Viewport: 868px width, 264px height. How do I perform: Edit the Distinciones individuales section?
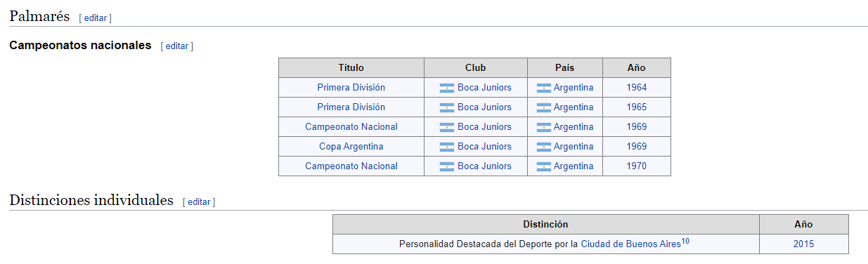pos(199,202)
